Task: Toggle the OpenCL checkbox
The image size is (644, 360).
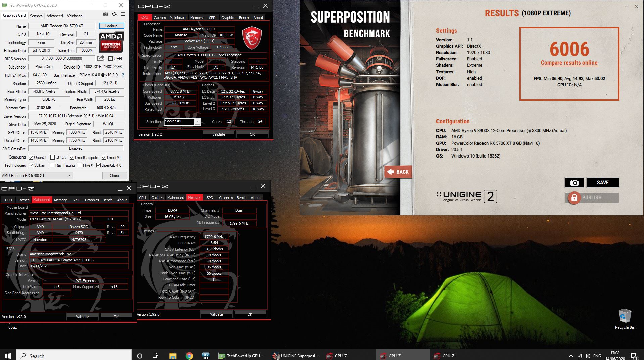Action: 31,157
